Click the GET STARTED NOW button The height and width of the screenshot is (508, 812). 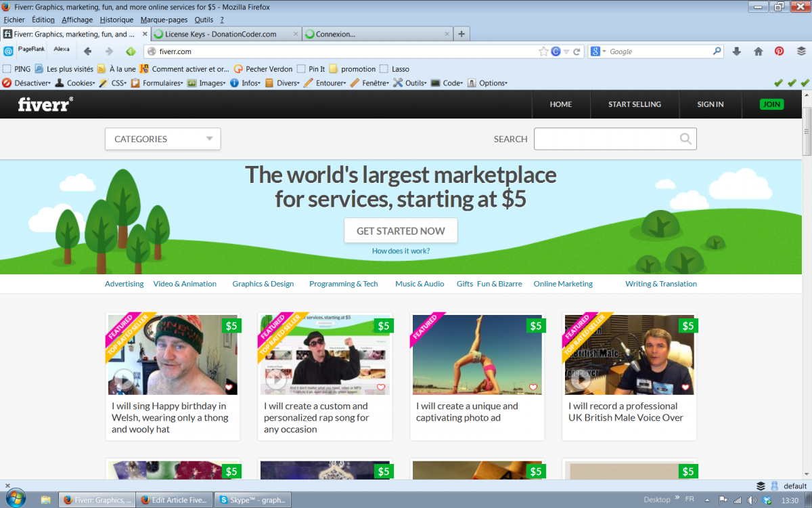[401, 230]
